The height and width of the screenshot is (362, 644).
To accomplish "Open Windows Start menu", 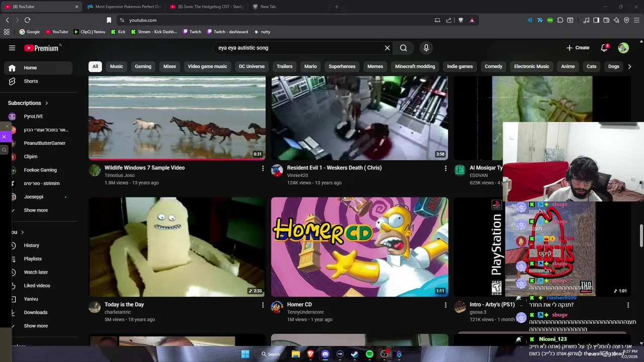I will point(245,354).
